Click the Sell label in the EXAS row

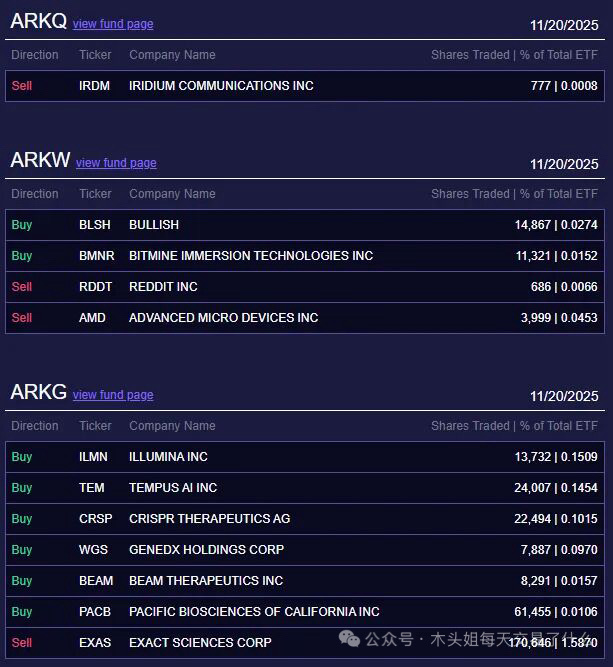pos(22,644)
